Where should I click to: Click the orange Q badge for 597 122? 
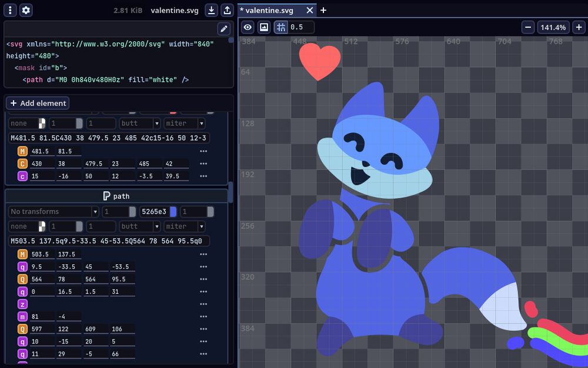22,329
